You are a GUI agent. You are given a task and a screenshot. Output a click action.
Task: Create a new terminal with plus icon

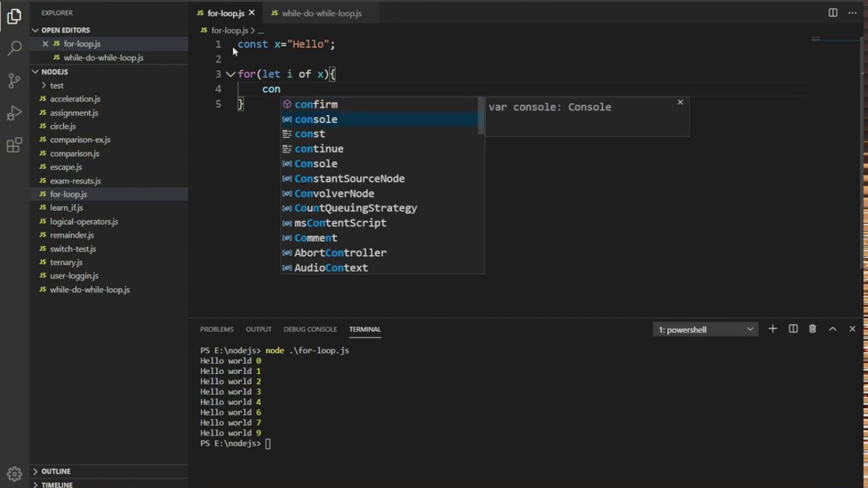(x=772, y=329)
